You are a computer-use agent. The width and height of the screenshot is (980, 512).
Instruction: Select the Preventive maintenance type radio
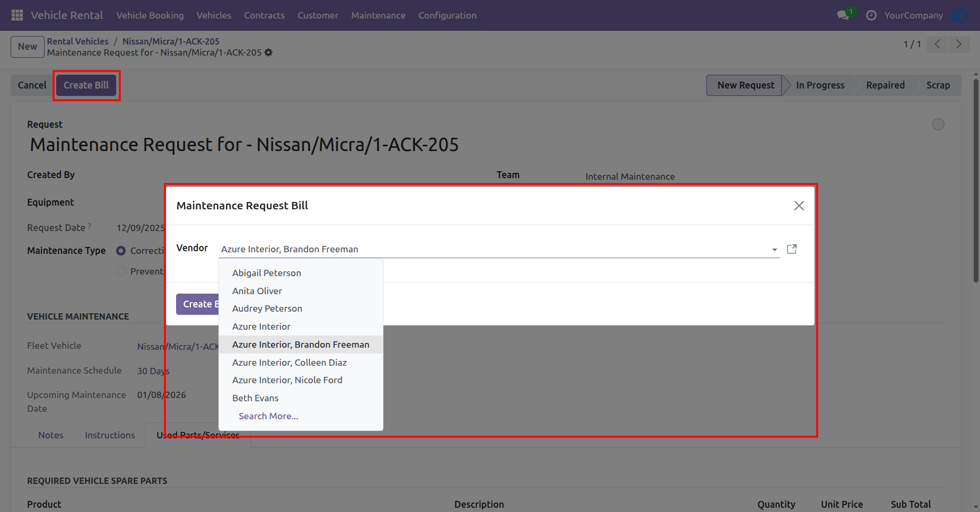tap(121, 271)
